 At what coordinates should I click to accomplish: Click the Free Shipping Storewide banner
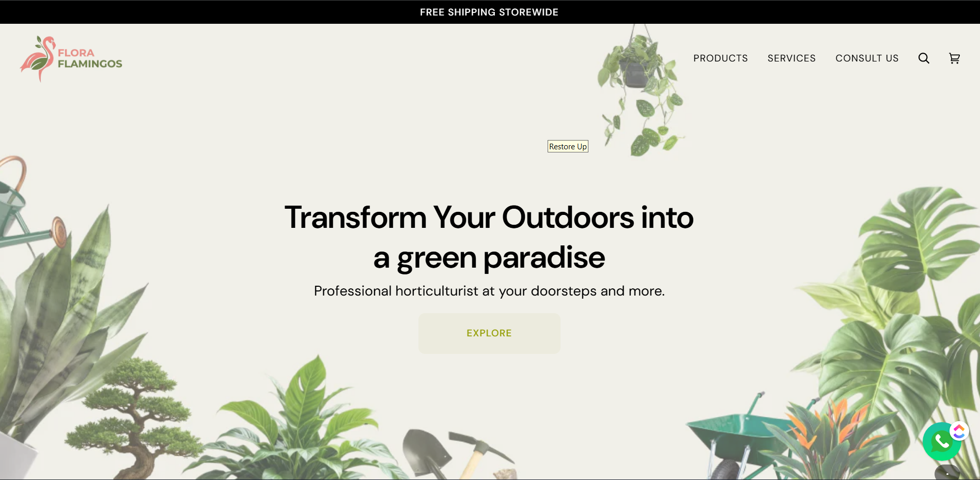(x=489, y=12)
